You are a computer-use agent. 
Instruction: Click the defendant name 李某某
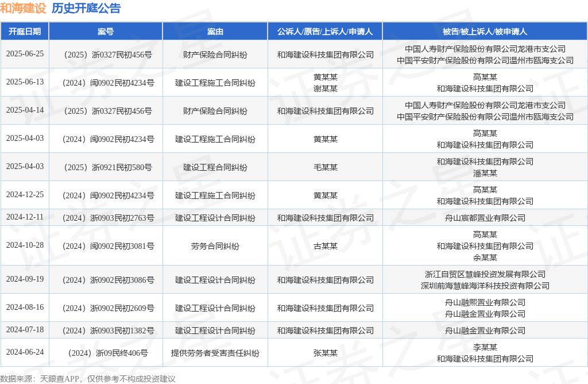(x=485, y=347)
